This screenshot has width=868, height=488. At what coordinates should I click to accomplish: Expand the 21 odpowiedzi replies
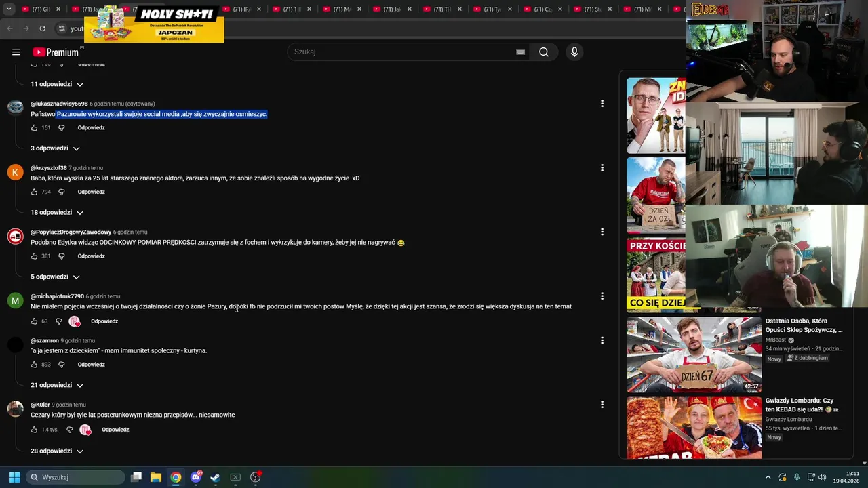click(x=57, y=385)
